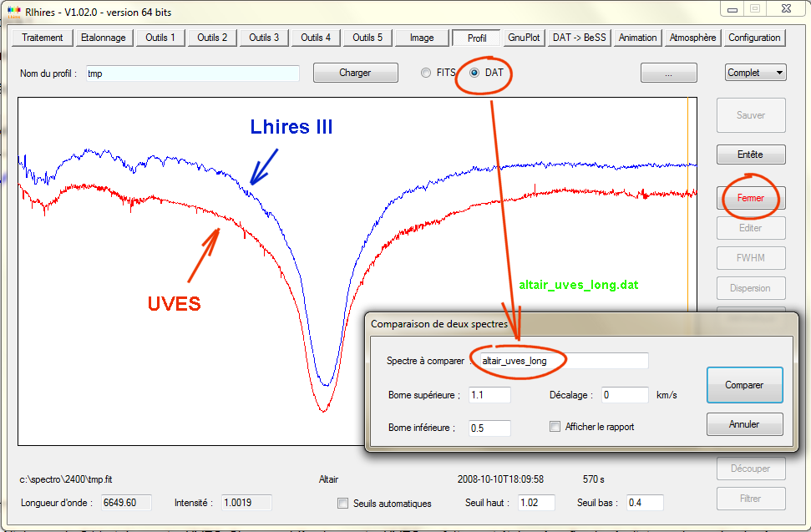Click the Rlhires application icon in title bar
This screenshot has width=811, height=532.
pos(13,12)
